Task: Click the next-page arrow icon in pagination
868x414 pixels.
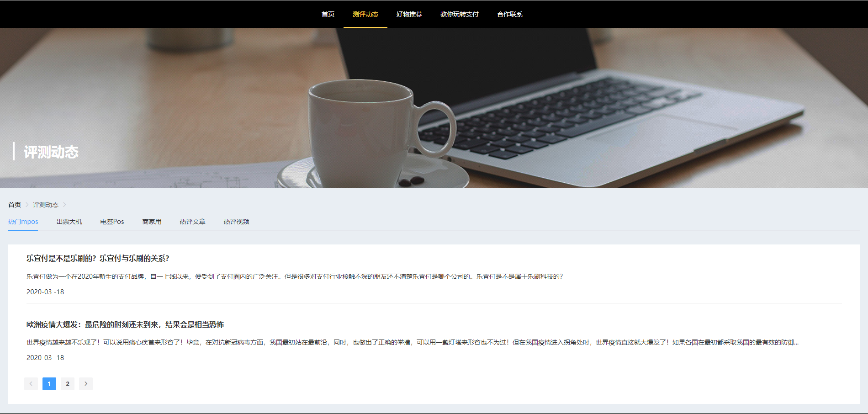Action: (85, 384)
